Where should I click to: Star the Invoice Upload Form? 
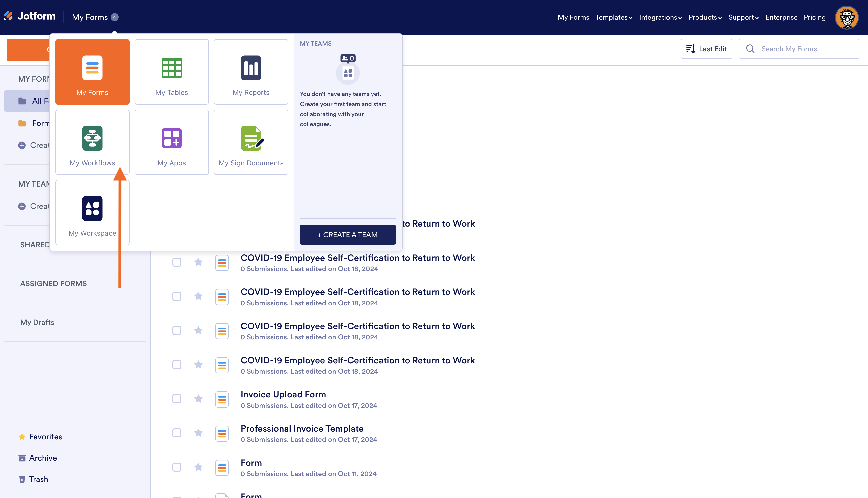[x=198, y=399]
